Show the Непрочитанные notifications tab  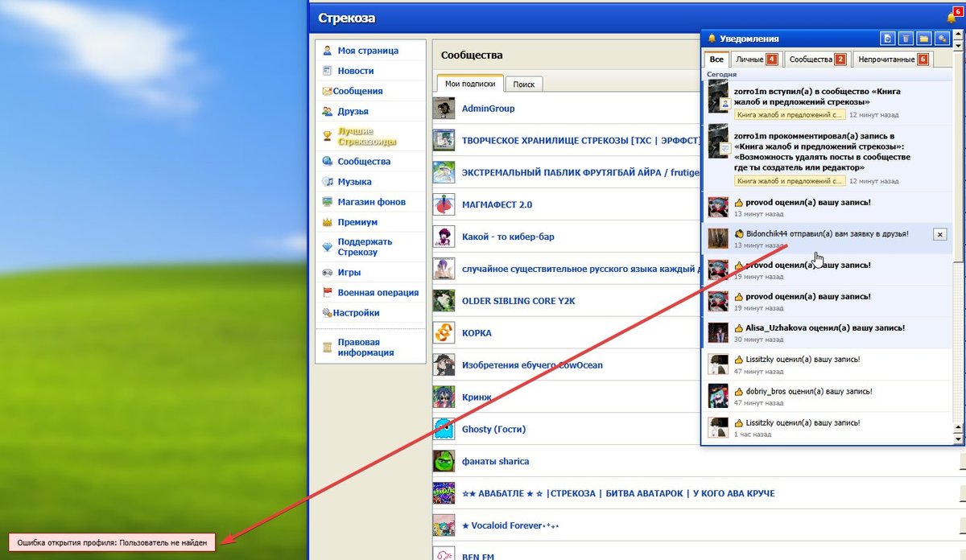point(893,60)
